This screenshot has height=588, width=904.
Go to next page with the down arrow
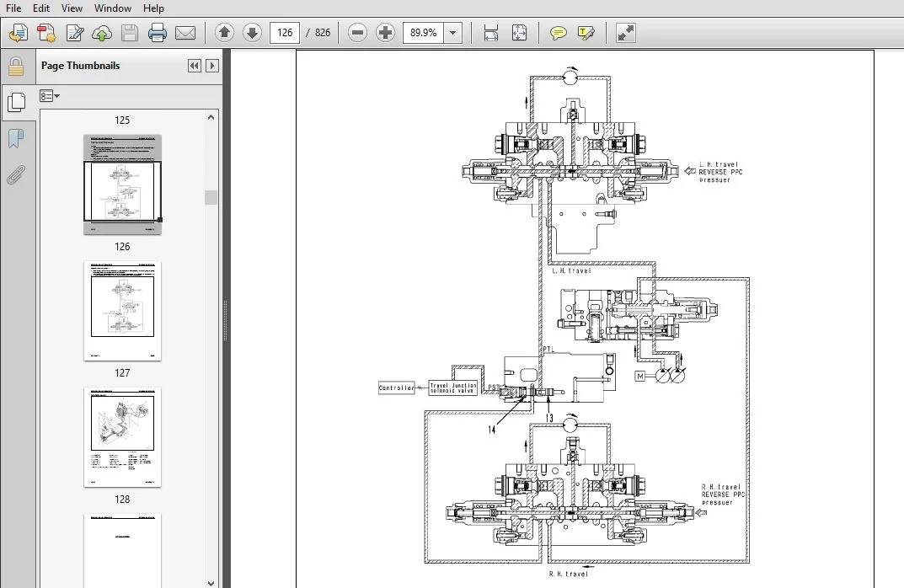point(252,33)
